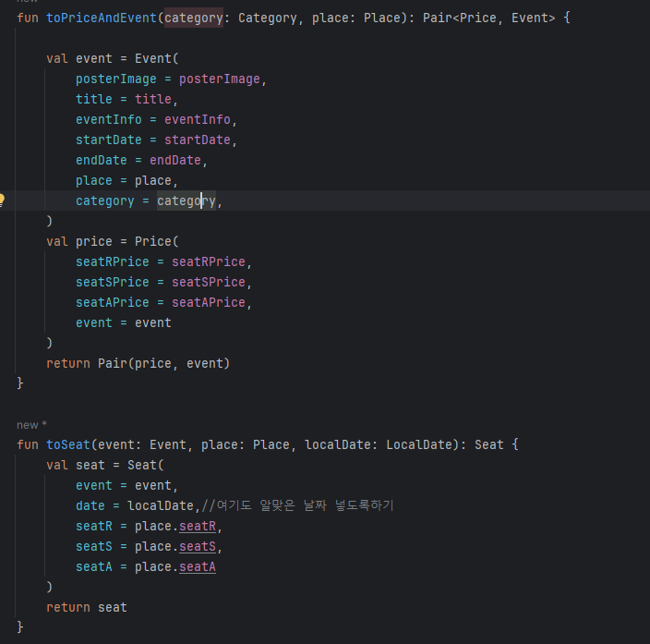Click the purple endDate value
This screenshot has width=650, height=644.
coord(175,160)
